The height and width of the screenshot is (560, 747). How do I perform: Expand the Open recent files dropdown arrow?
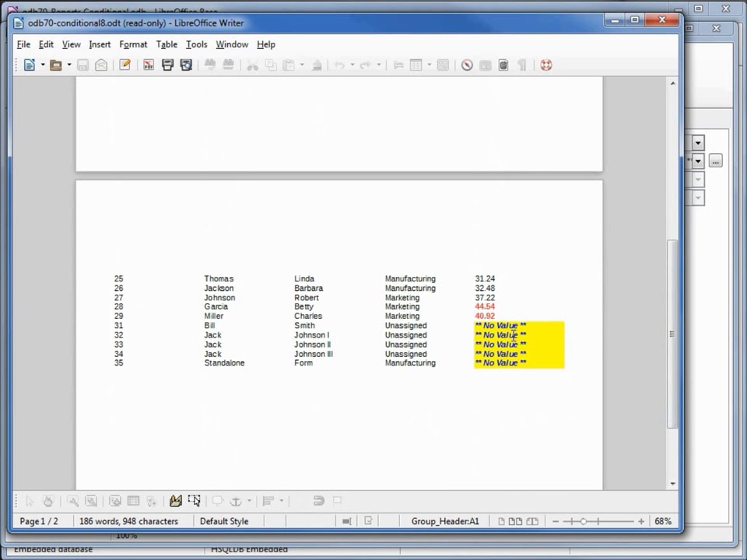(69, 65)
